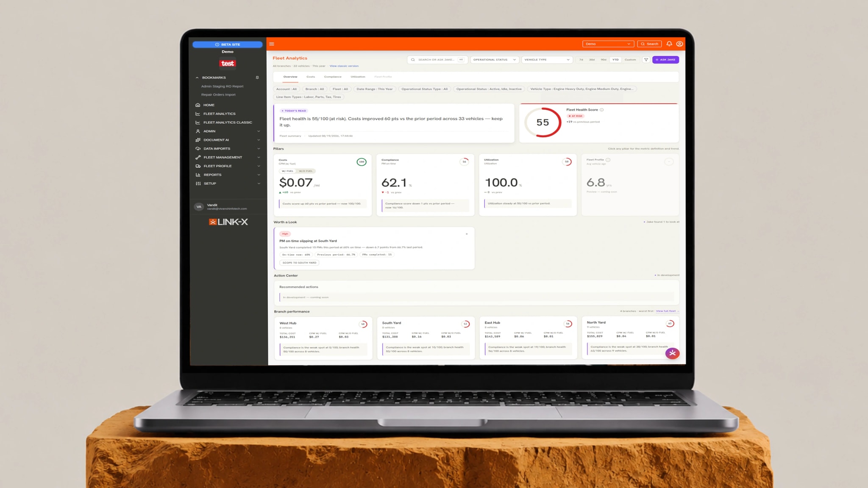Screen dimensions: 868x488
Task: Open the View full fleet link
Action: (x=667, y=311)
